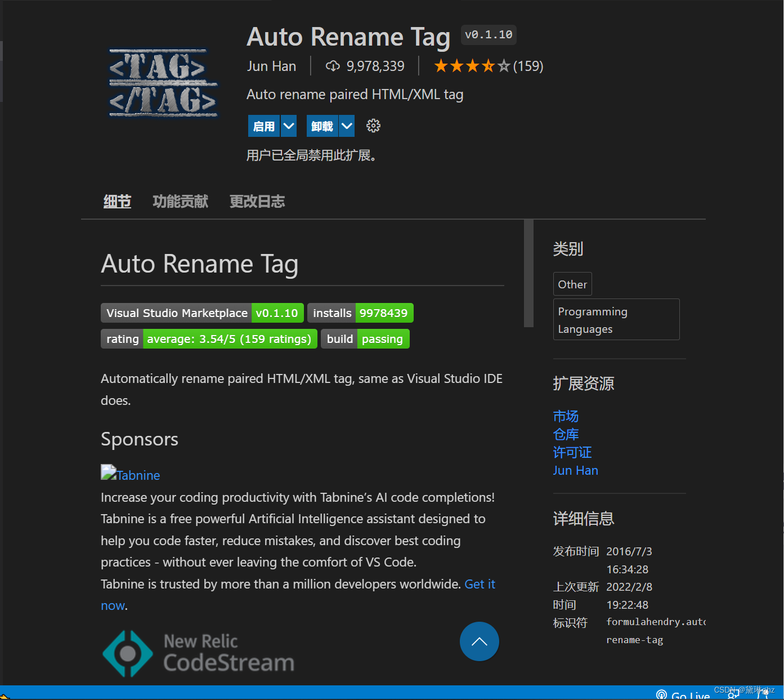Click the build passing badge

point(365,339)
